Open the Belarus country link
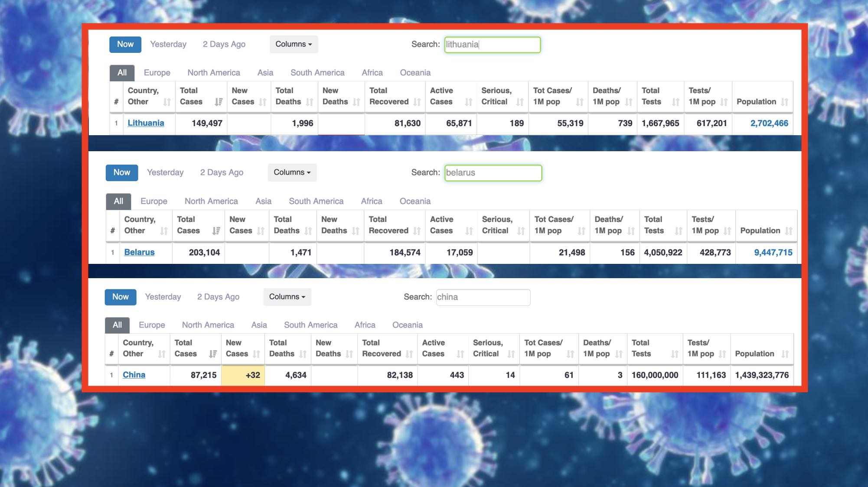The image size is (868, 487). 139,252
